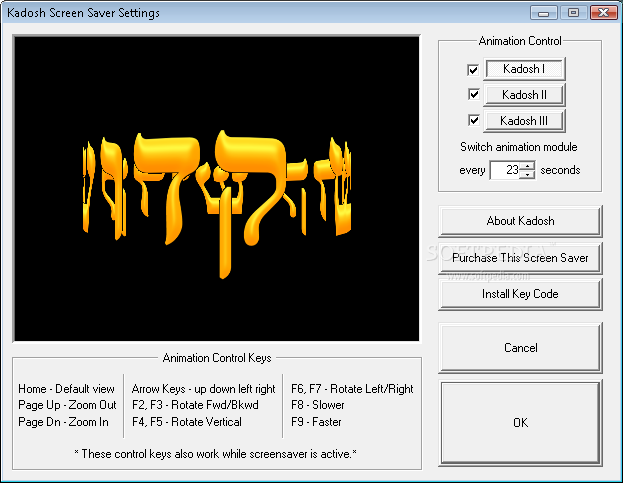
Task: Click the 'F8 - Slower' text
Action: [x=317, y=405]
